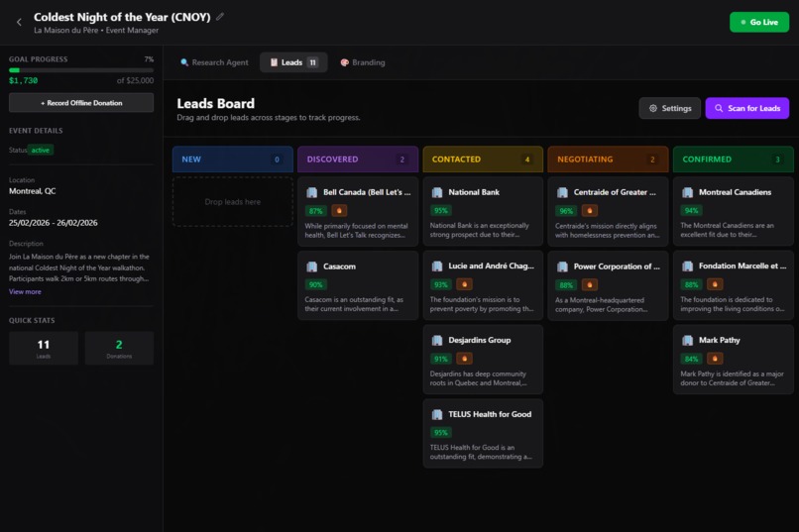The width and height of the screenshot is (799, 532).
Task: Click flame icon on Centraide card
Action: [x=590, y=210]
